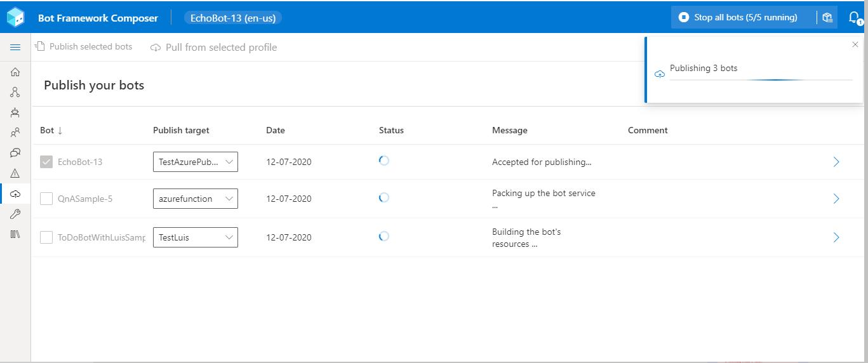Click the Bot Framework Composer logo icon
The height and width of the screenshot is (363, 868).
[15, 18]
